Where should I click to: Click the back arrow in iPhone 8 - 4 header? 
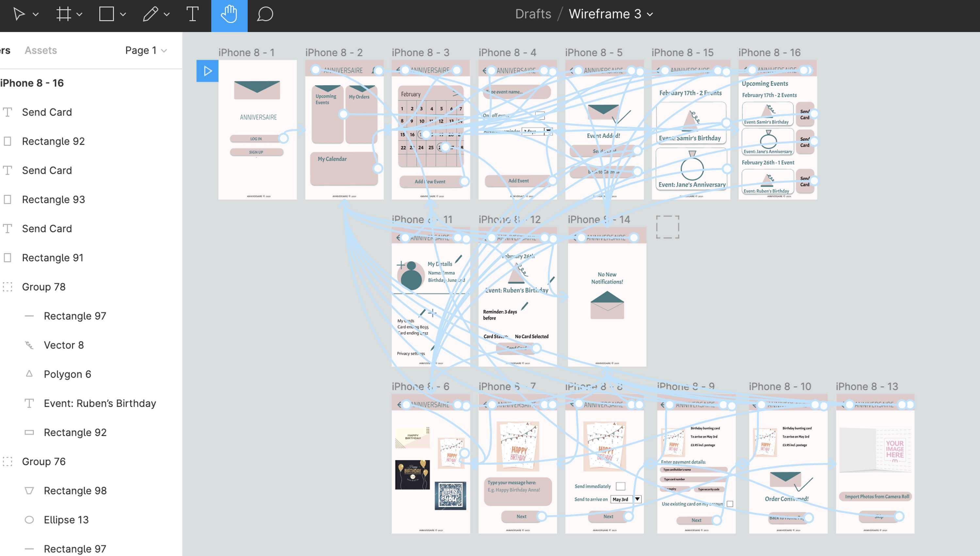[x=484, y=71]
